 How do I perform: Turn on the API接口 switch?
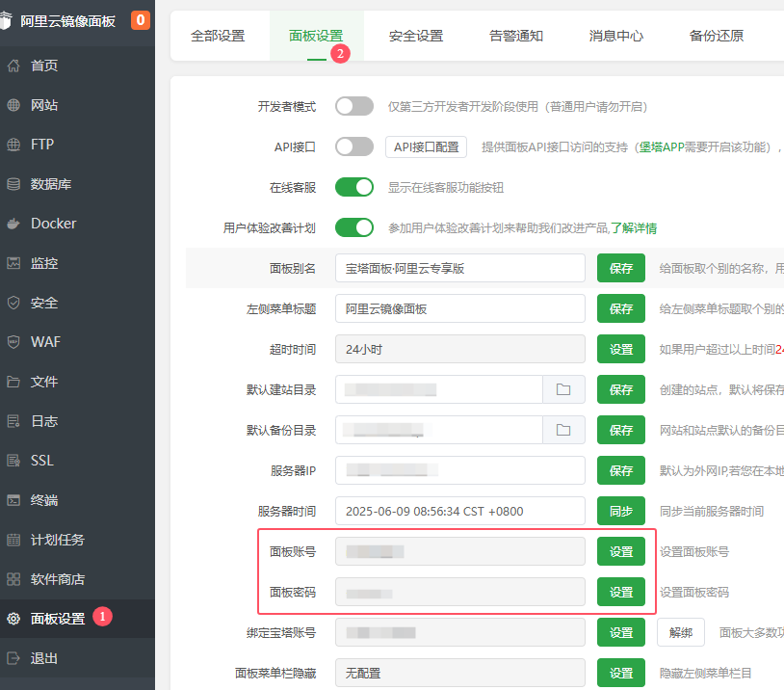pyautogui.click(x=353, y=146)
